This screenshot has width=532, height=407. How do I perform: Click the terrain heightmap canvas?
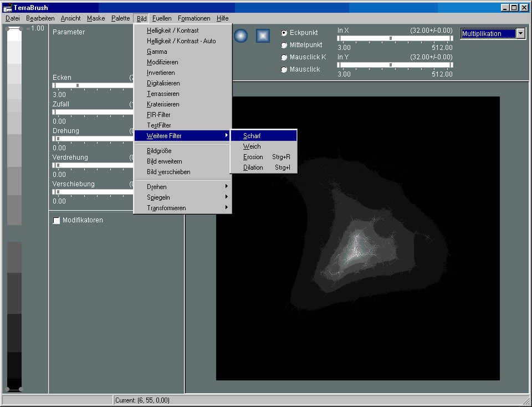tap(357, 238)
